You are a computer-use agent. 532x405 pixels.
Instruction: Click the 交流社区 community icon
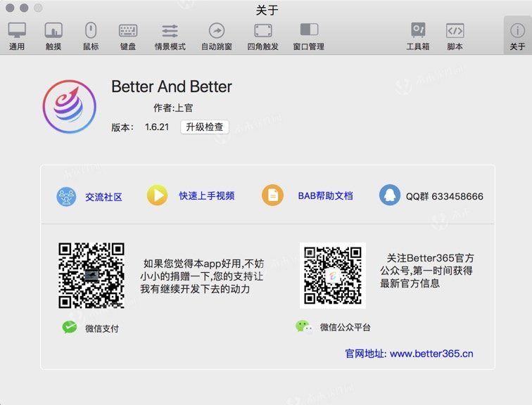(66, 197)
